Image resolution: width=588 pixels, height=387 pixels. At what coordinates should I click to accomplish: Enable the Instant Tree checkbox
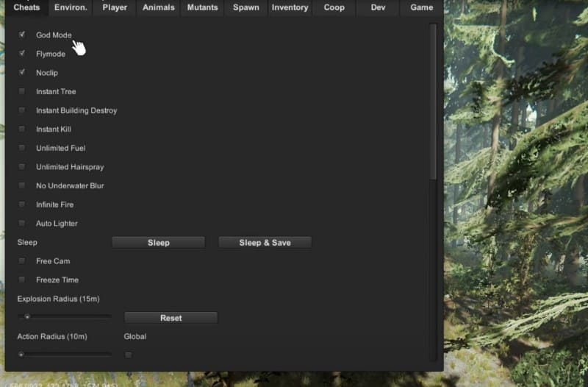tap(22, 91)
